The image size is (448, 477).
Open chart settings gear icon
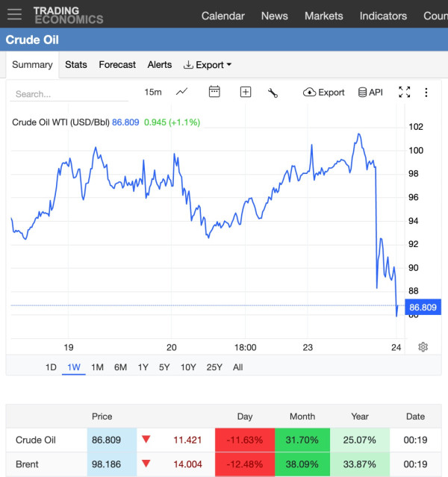pyautogui.click(x=423, y=347)
